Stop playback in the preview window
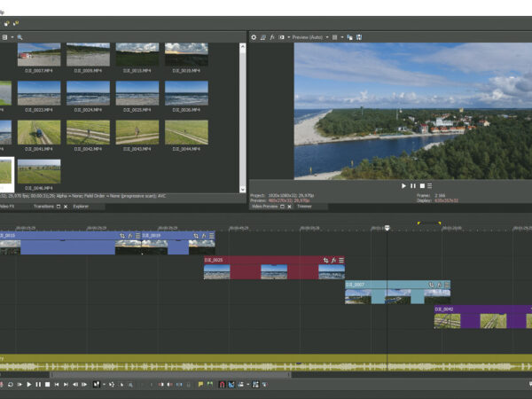 click(421, 185)
